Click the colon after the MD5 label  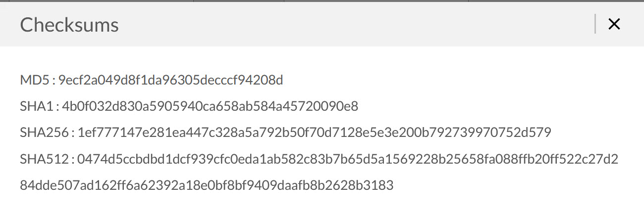[54, 81]
